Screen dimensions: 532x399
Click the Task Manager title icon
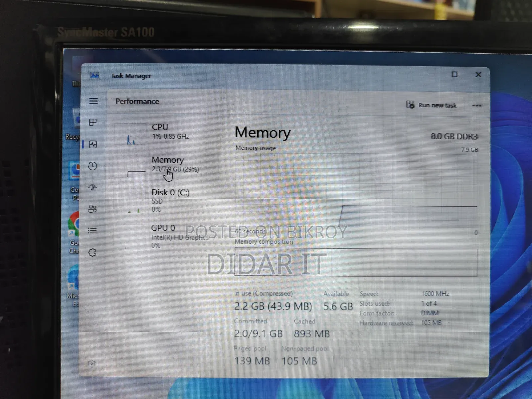tap(95, 75)
